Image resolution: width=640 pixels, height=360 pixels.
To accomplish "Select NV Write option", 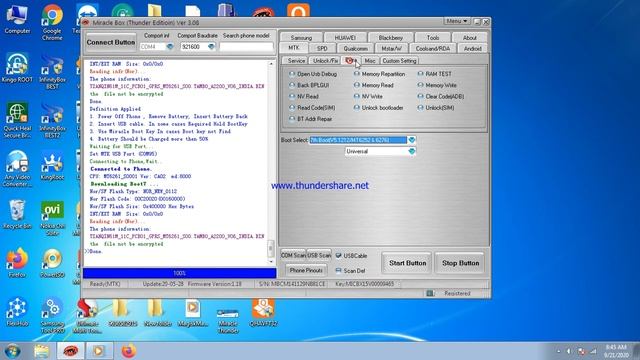I will point(368,96).
